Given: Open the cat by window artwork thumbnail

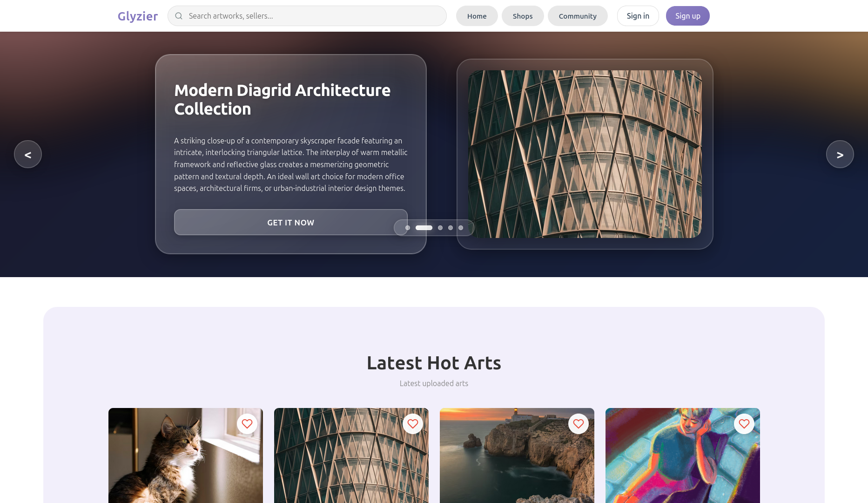Looking at the screenshot, I should pyautogui.click(x=186, y=455).
